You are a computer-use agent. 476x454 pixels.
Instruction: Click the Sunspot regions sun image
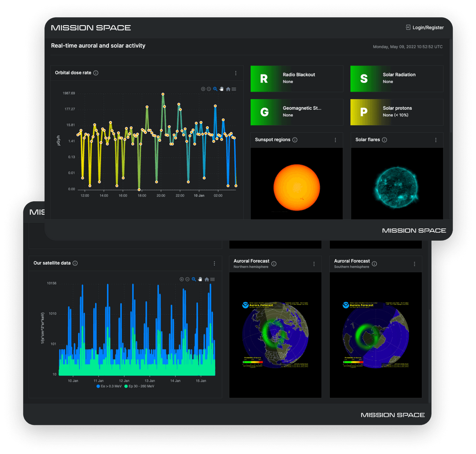pos(296,187)
